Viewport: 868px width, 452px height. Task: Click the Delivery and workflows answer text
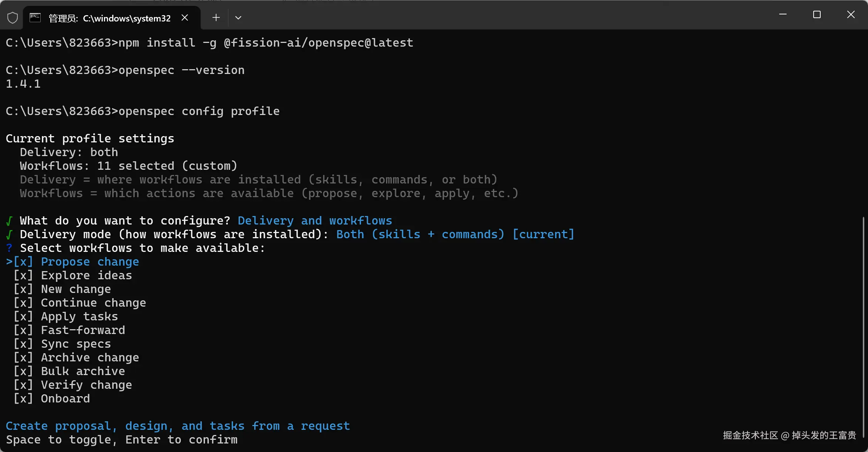tap(315, 221)
